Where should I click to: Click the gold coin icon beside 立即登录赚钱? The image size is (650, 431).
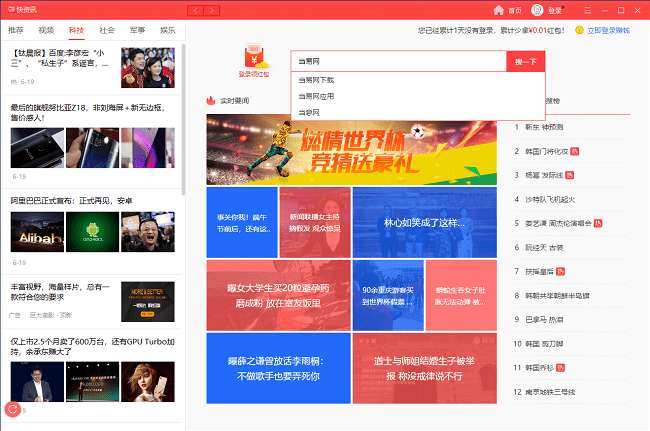[580, 30]
